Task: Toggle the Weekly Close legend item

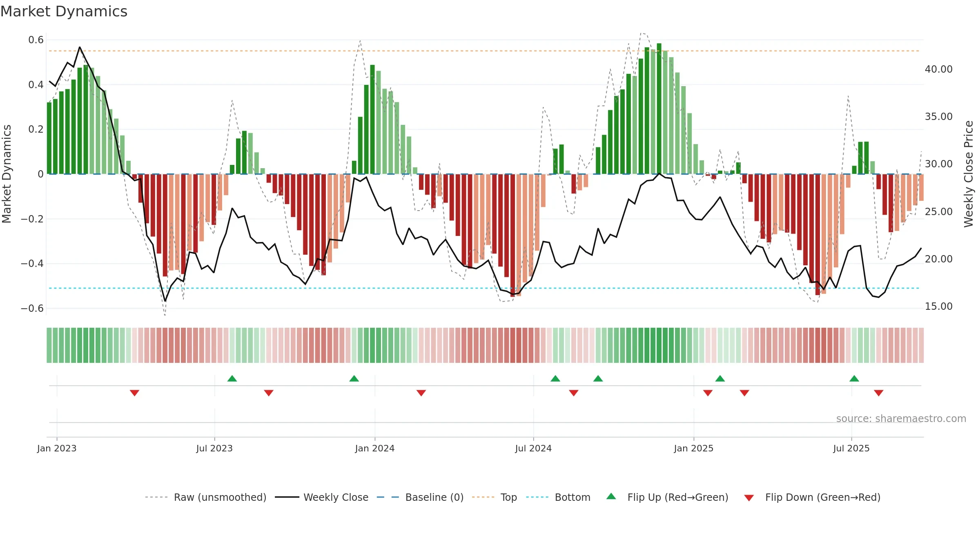Action: click(322, 497)
